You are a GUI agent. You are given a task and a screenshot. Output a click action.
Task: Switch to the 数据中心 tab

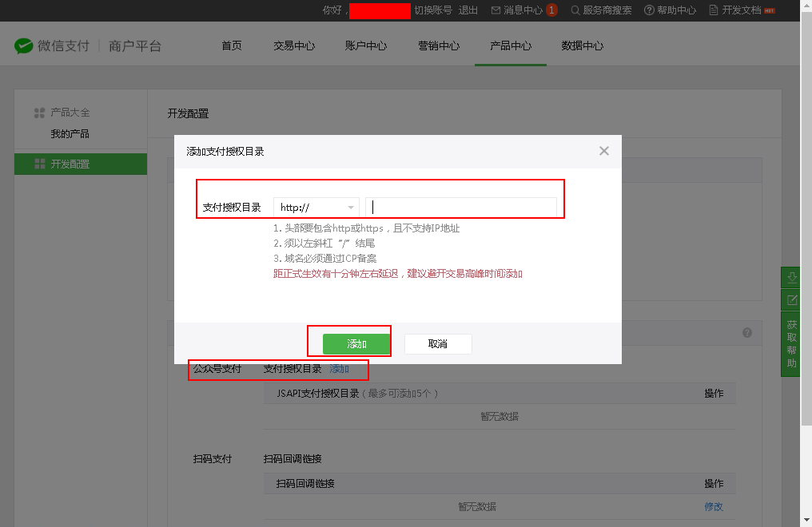click(582, 46)
